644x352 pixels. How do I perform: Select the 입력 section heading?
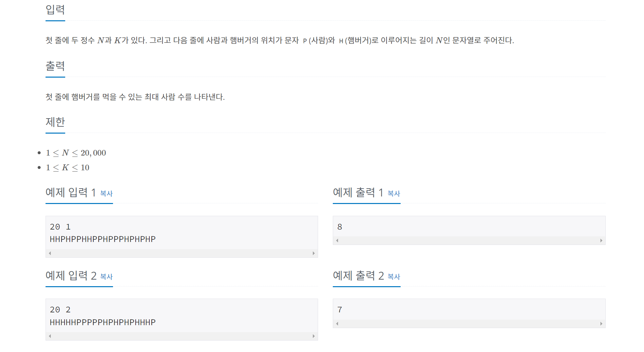(x=55, y=11)
